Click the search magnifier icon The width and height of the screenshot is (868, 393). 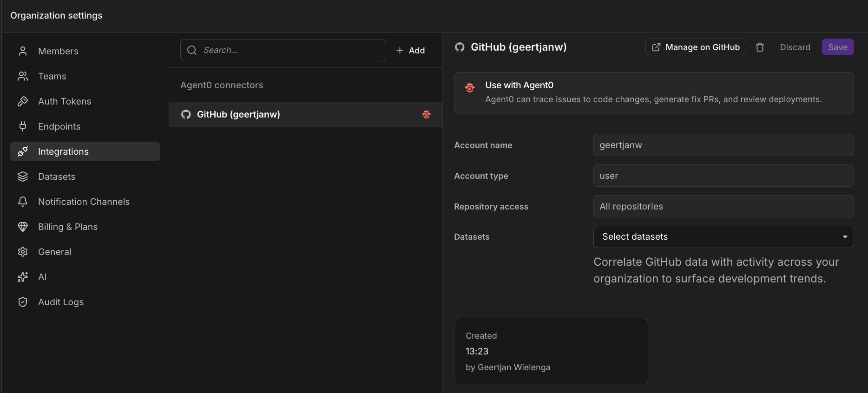tap(192, 50)
